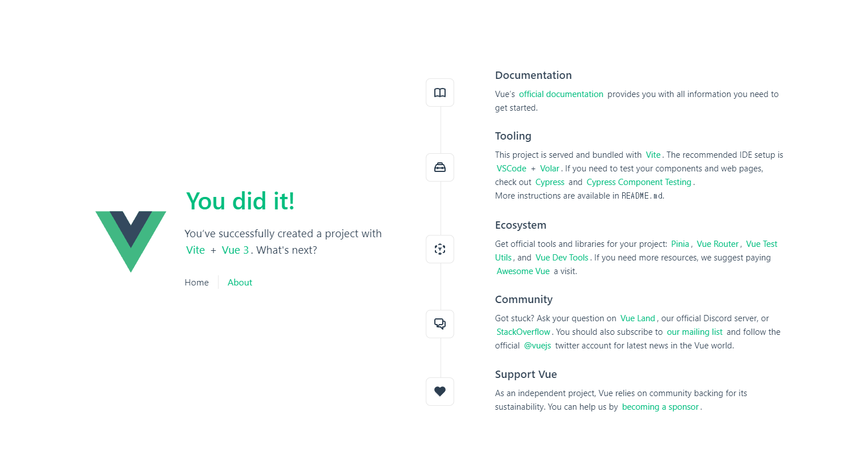Screen dimensions: 868x454
Task: Open the Vue Dev Tools link
Action: click(562, 258)
